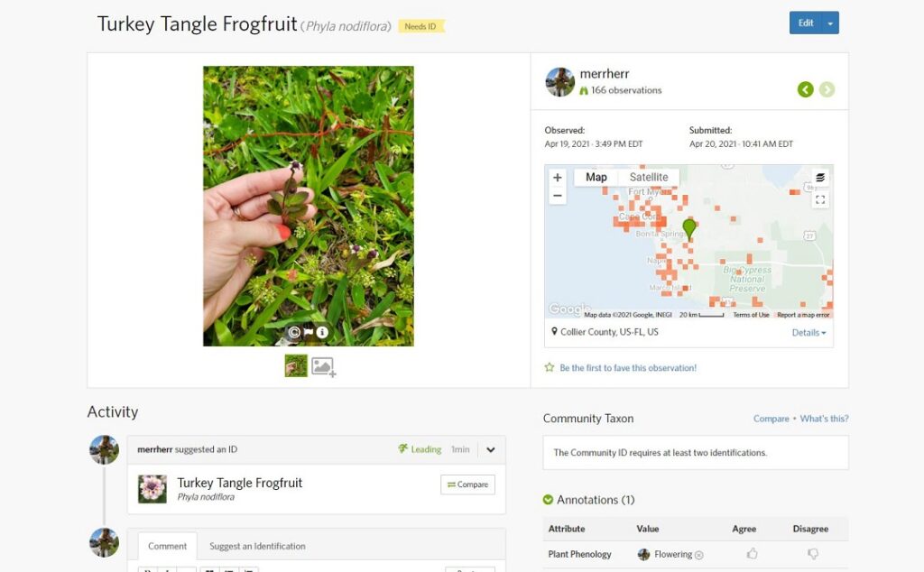The height and width of the screenshot is (572, 924).
Task: Expand merrherr identification options chevron
Action: [x=490, y=449]
